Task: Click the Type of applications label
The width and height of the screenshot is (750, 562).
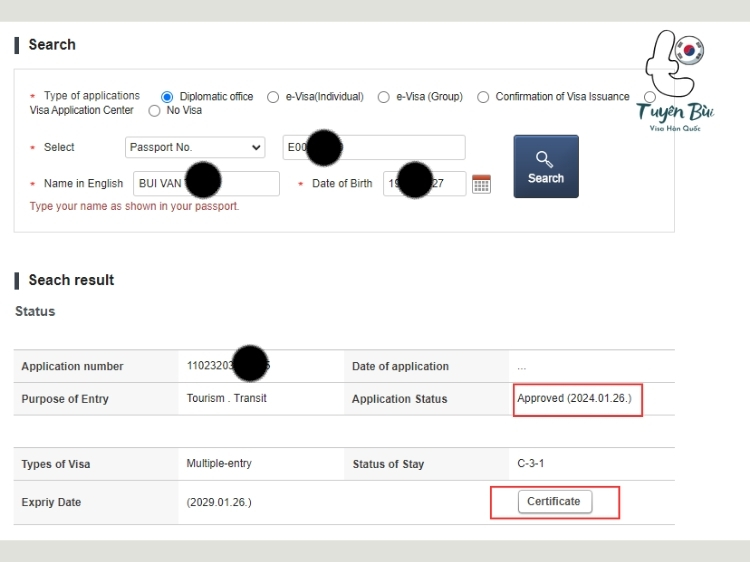Action: click(x=92, y=96)
